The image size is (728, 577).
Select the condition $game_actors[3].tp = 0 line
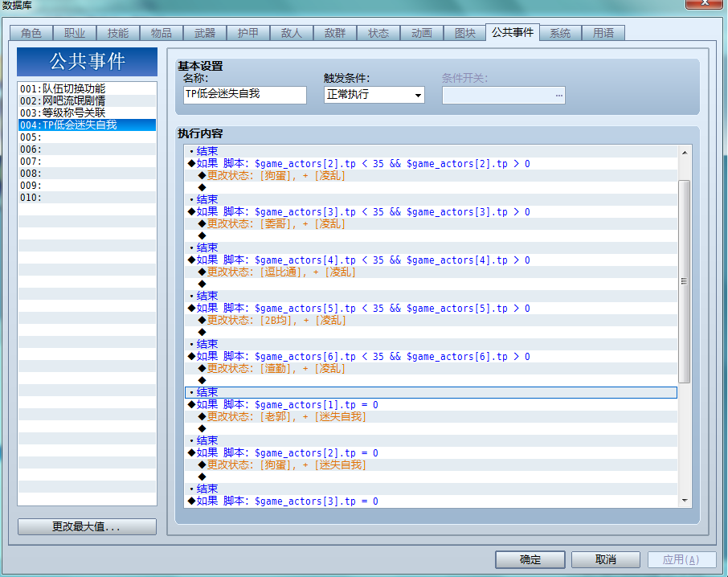[x=431, y=501]
